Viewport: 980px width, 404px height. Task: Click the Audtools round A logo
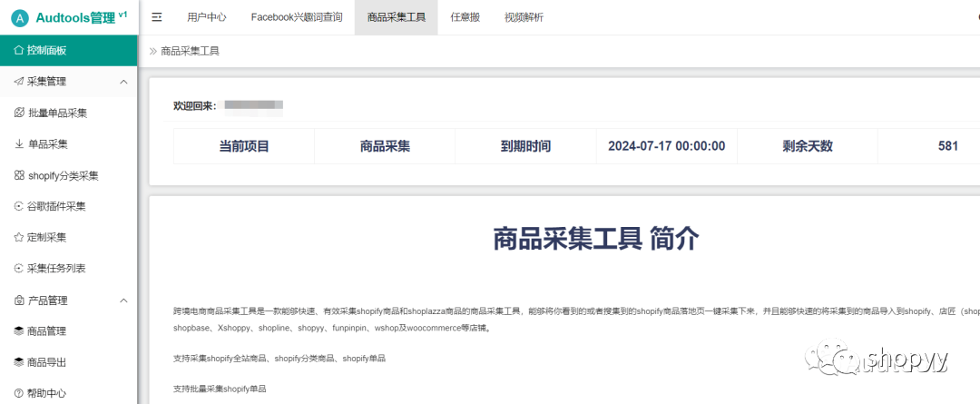click(x=21, y=18)
